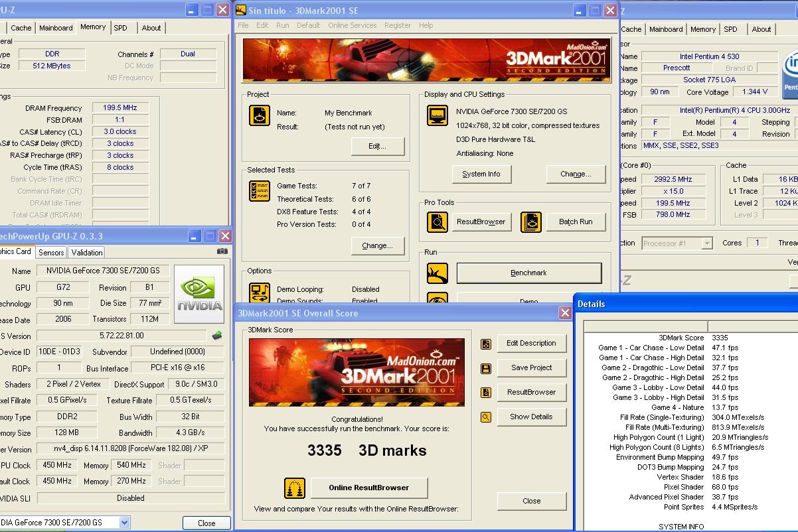Click the Edit Description icon in score dialog
The image size is (798, 532).
click(486, 344)
